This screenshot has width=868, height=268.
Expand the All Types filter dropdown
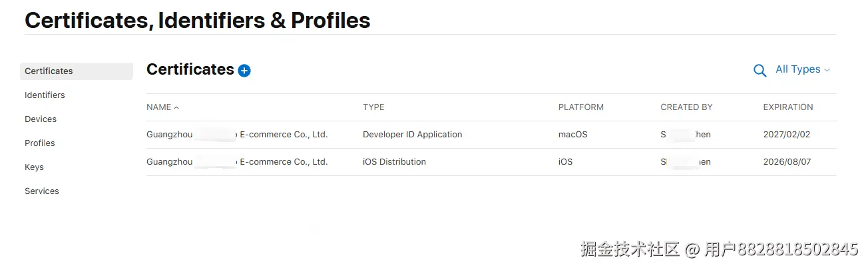tap(803, 69)
